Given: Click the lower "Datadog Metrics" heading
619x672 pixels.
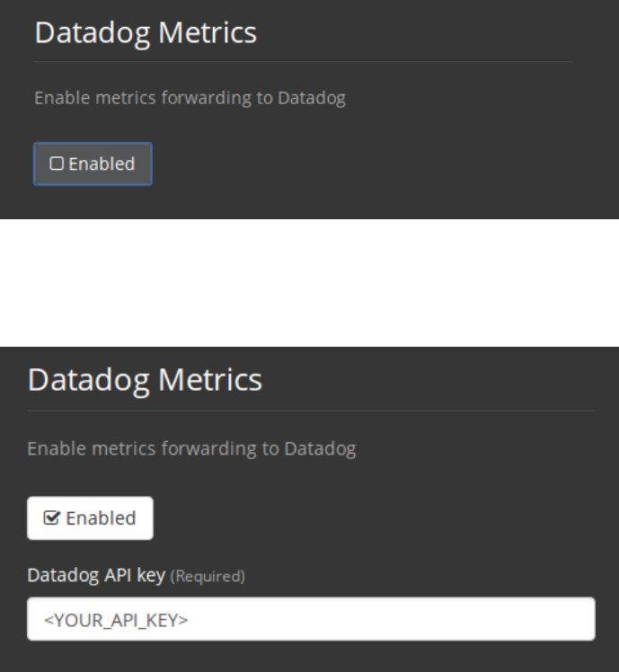Looking at the screenshot, I should pyautogui.click(x=145, y=378).
